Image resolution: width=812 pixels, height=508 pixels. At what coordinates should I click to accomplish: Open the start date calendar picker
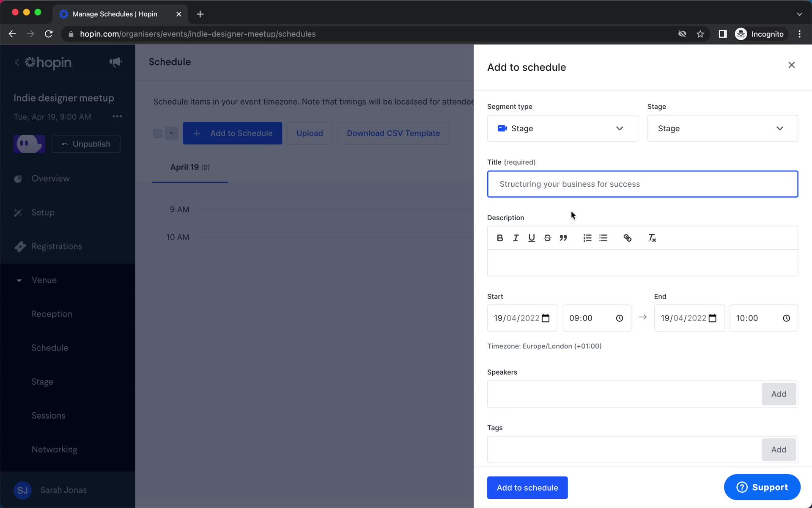click(546, 318)
